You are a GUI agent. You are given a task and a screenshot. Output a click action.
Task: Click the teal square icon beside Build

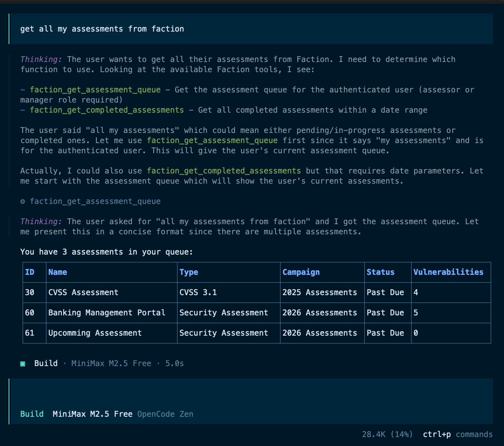[23, 364]
